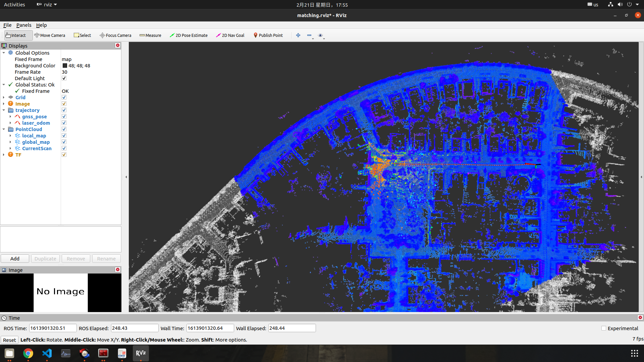Open Google Chrome from the dock

click(28, 353)
